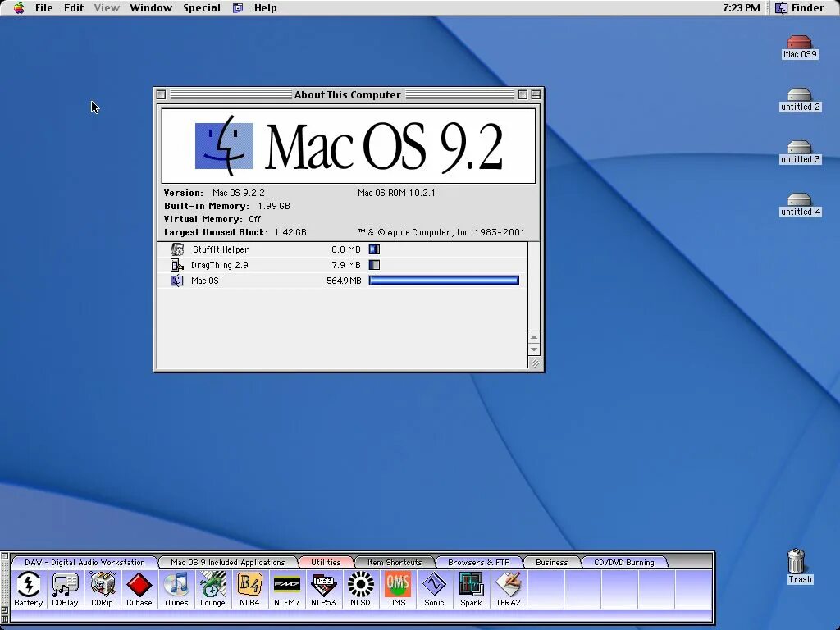This screenshot has width=840, height=630.
Task: Open the NI B4 organ icon
Action: 249,588
